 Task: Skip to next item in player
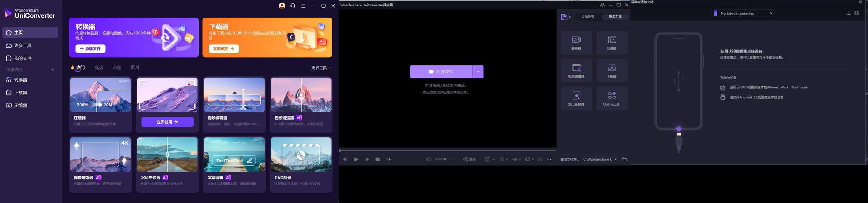[x=367, y=159]
